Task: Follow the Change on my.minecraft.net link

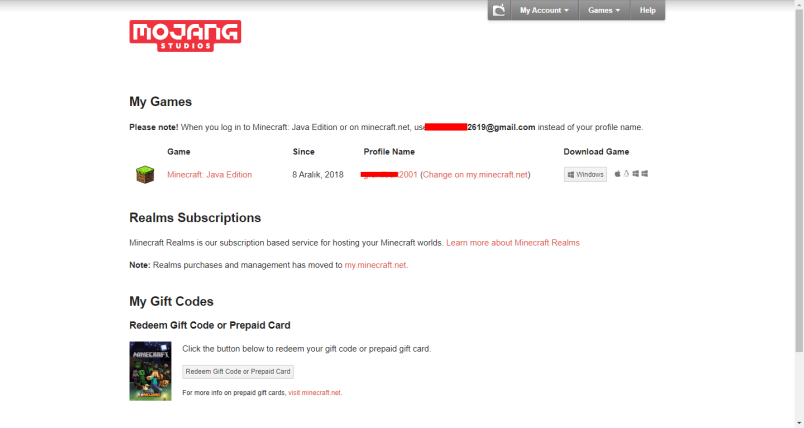Action: coord(475,175)
